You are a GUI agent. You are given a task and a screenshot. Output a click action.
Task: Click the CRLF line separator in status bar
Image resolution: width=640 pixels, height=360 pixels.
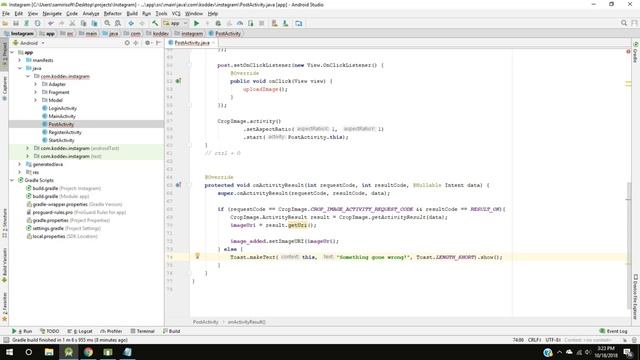(x=534, y=340)
